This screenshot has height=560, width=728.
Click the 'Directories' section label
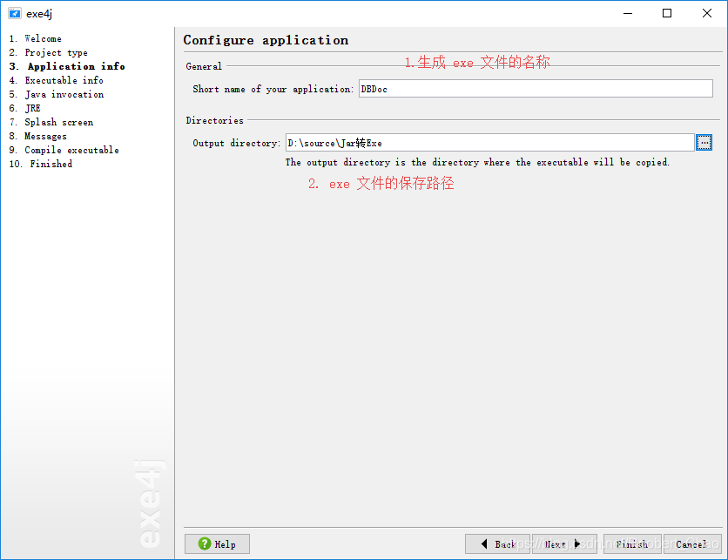[214, 121]
